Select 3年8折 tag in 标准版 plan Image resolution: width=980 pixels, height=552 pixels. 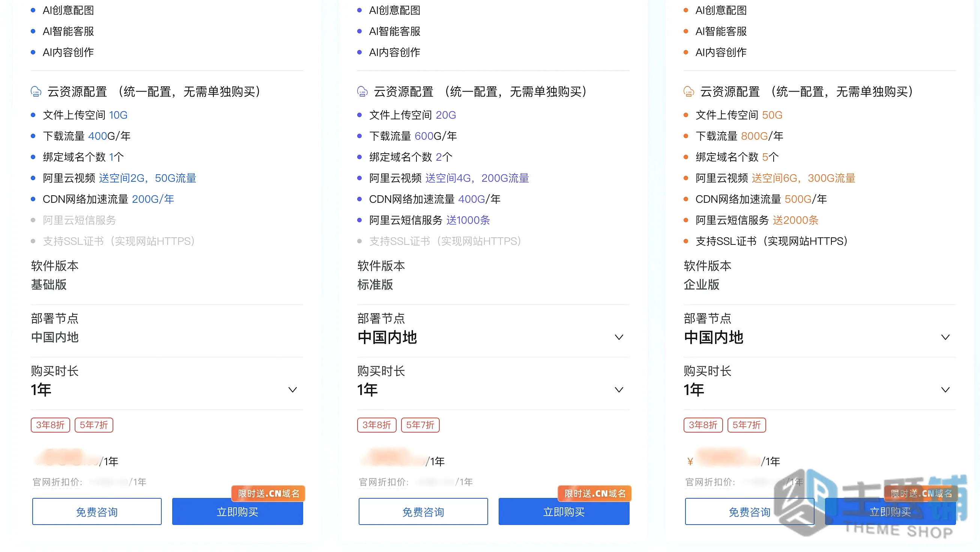[x=377, y=425]
